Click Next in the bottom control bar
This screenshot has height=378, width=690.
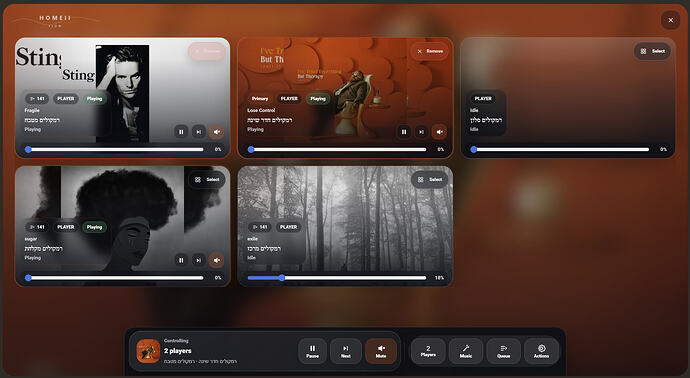[x=346, y=351]
